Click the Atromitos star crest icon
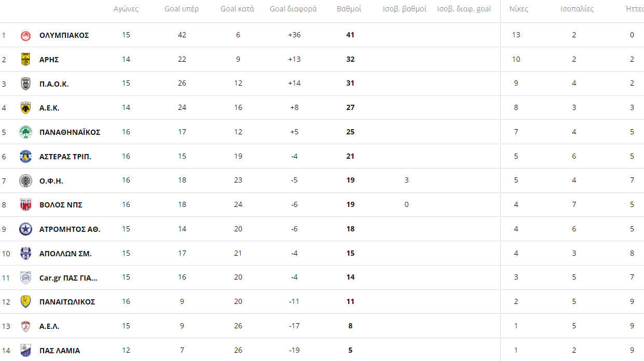The width and height of the screenshot is (644, 361). (x=25, y=229)
